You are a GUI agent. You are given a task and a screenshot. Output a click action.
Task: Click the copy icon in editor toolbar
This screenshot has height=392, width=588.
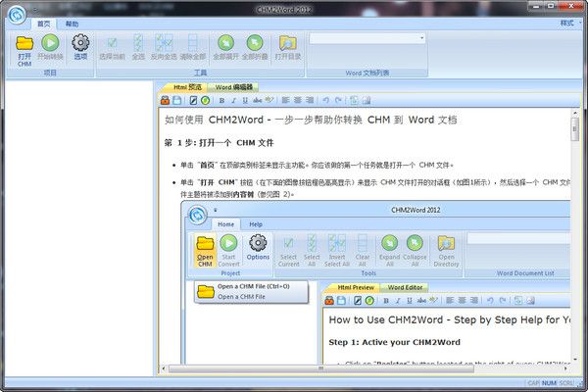click(354, 100)
